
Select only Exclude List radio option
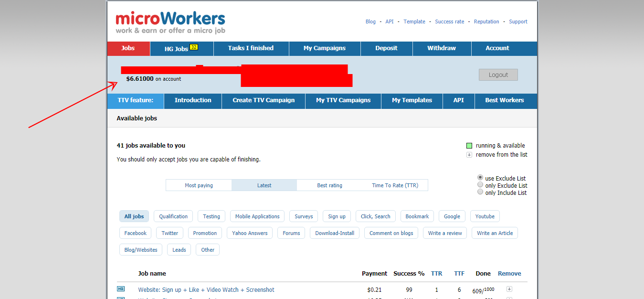click(480, 184)
